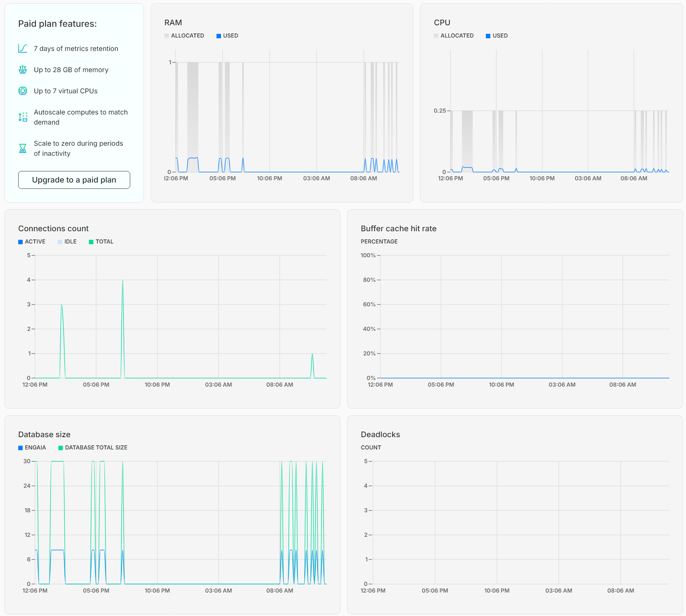The width and height of the screenshot is (686, 616).
Task: Click the 0.25 axis label on CPU chart
Action: coord(440,111)
